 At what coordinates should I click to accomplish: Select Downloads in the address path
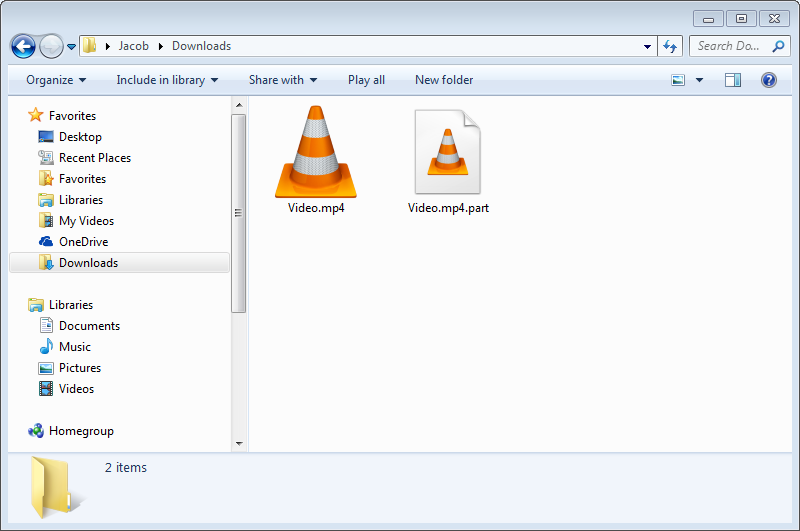coord(201,46)
